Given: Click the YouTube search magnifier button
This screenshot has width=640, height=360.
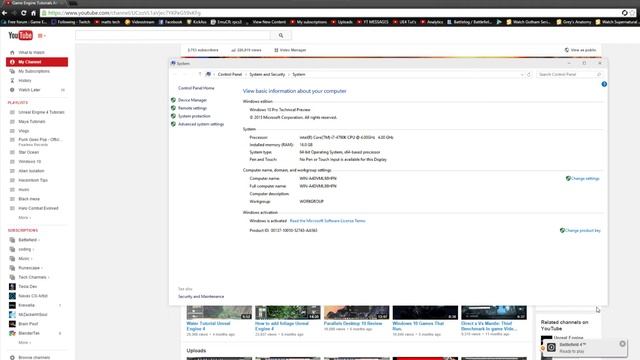Looking at the screenshot, I should [x=281, y=36].
